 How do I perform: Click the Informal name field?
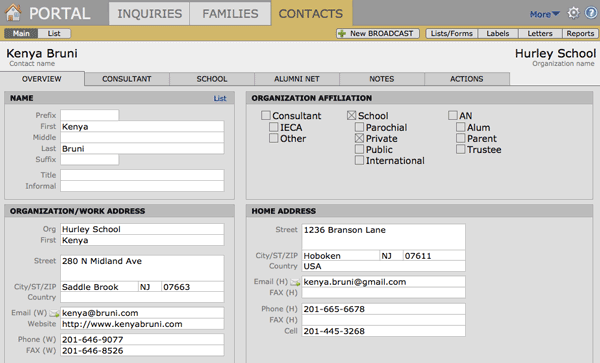[x=142, y=186]
